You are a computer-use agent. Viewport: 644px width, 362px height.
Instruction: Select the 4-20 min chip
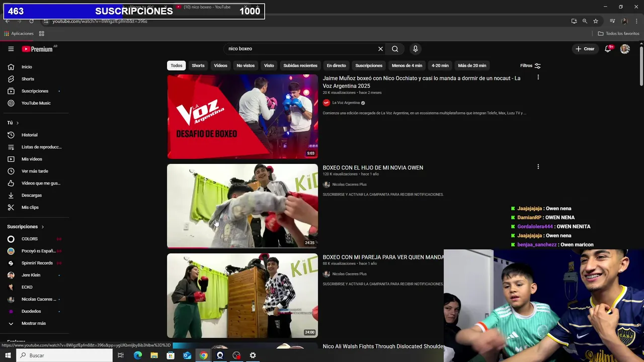tap(440, 65)
